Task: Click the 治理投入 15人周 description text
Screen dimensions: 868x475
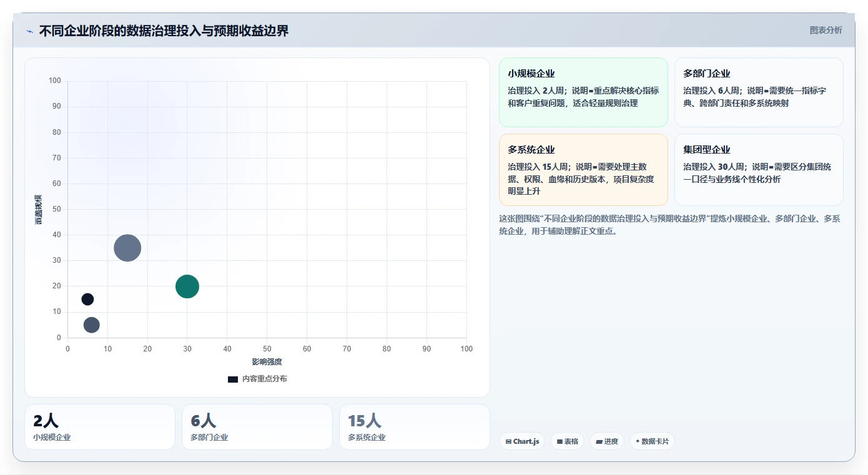Action: (x=581, y=179)
